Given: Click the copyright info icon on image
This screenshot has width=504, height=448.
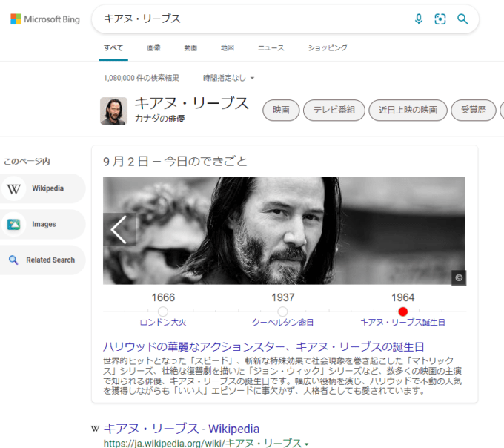Looking at the screenshot, I should pos(459,277).
